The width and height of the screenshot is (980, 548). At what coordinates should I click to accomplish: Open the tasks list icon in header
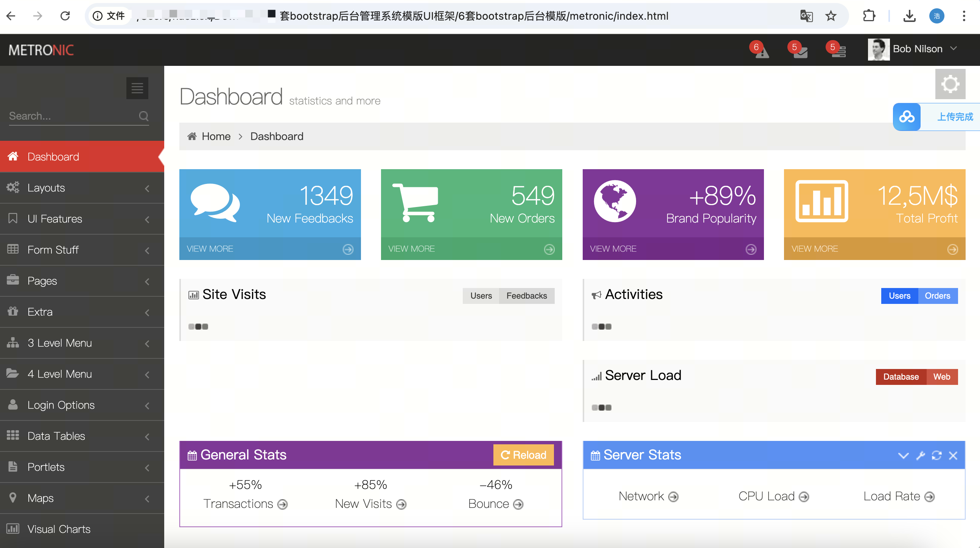click(x=838, y=51)
